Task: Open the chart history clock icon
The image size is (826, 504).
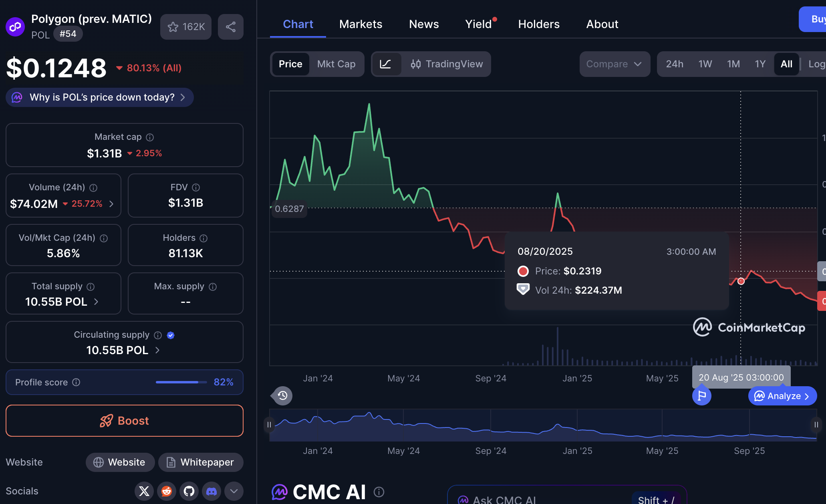Action: pos(282,396)
